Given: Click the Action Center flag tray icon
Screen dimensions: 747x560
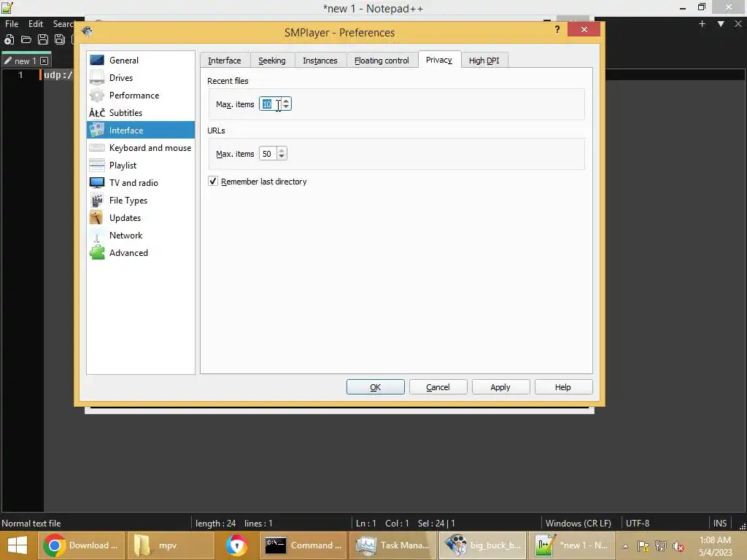Looking at the screenshot, I should [x=643, y=546].
